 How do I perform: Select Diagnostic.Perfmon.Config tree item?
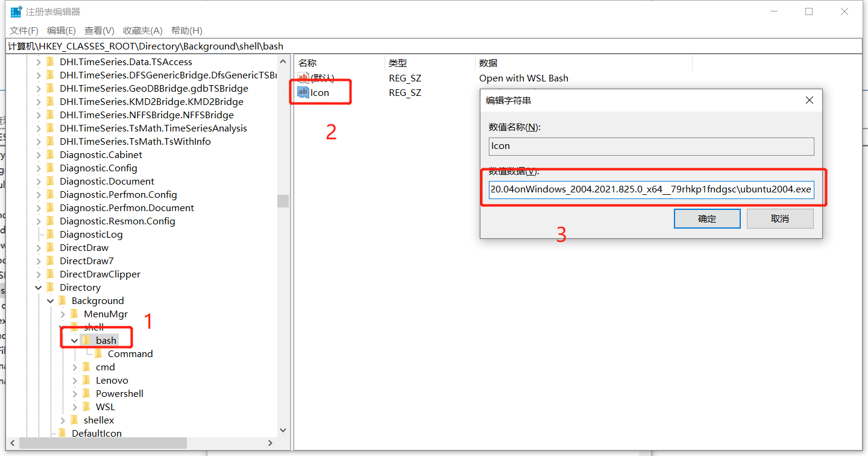pyautogui.click(x=118, y=194)
